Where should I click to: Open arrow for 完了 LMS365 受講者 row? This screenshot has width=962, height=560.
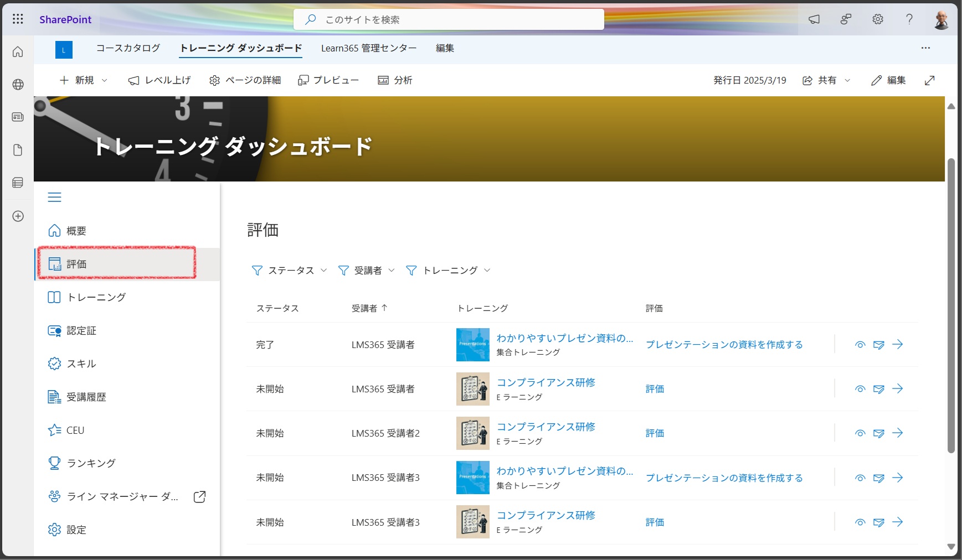(898, 344)
